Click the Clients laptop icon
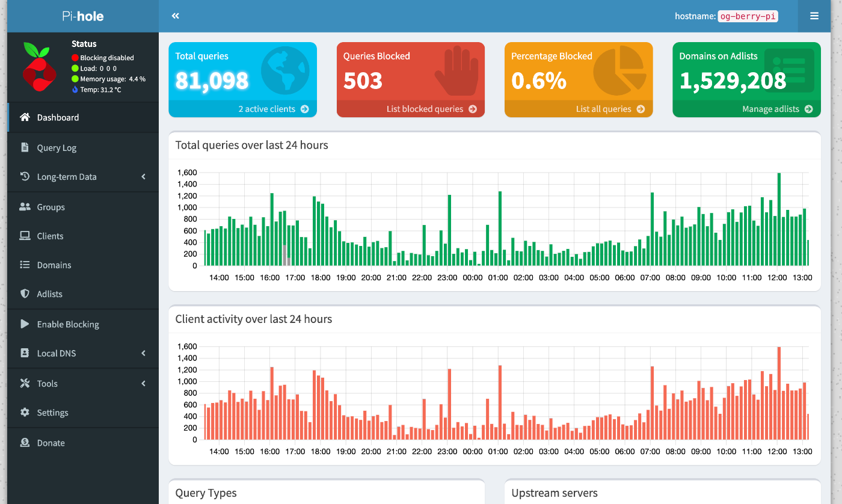 (x=25, y=236)
